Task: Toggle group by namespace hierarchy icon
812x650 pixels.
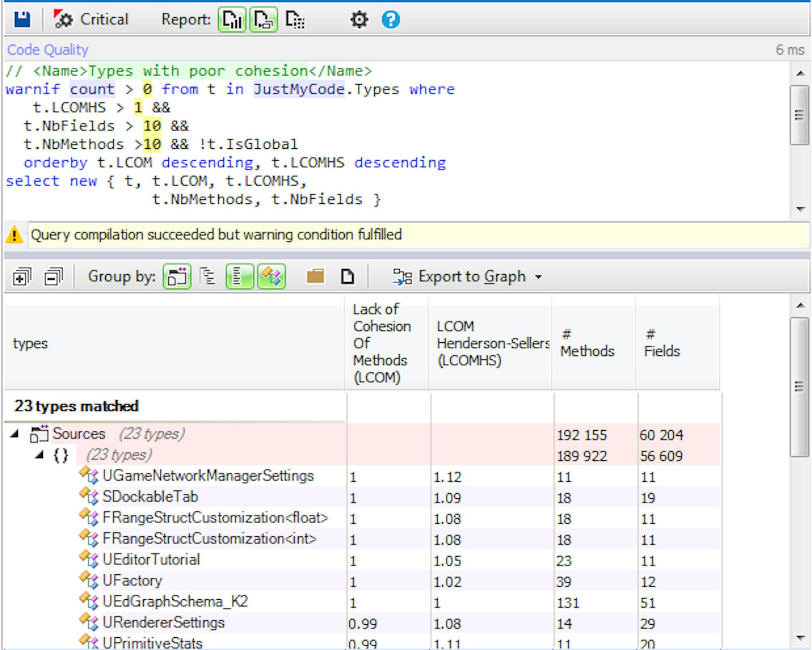Action: pos(208,277)
